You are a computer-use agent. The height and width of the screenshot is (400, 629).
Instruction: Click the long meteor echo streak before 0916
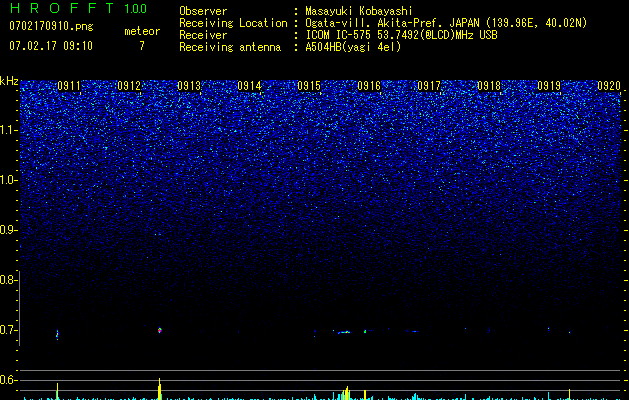(x=344, y=332)
